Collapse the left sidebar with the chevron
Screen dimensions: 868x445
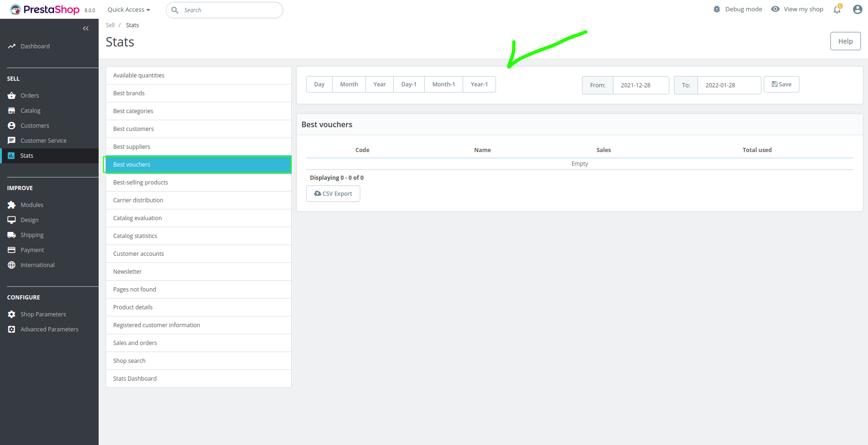point(85,28)
